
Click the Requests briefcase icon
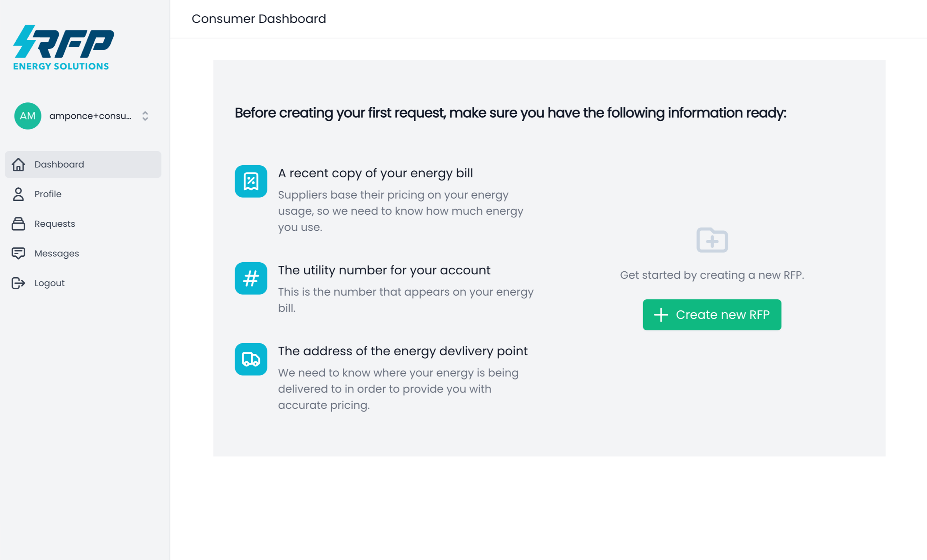click(x=18, y=224)
